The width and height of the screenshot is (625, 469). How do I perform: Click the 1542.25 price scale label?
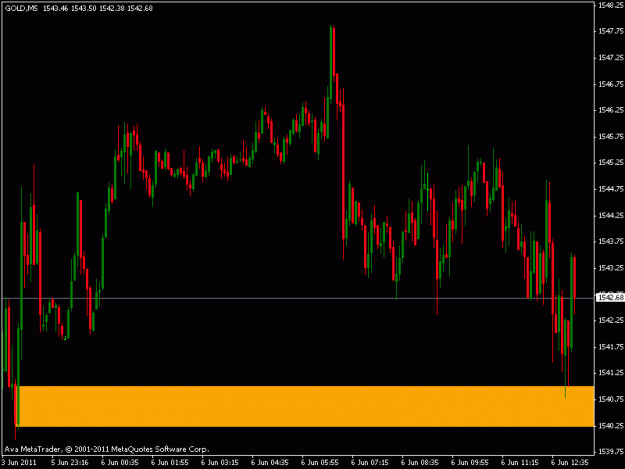point(611,320)
